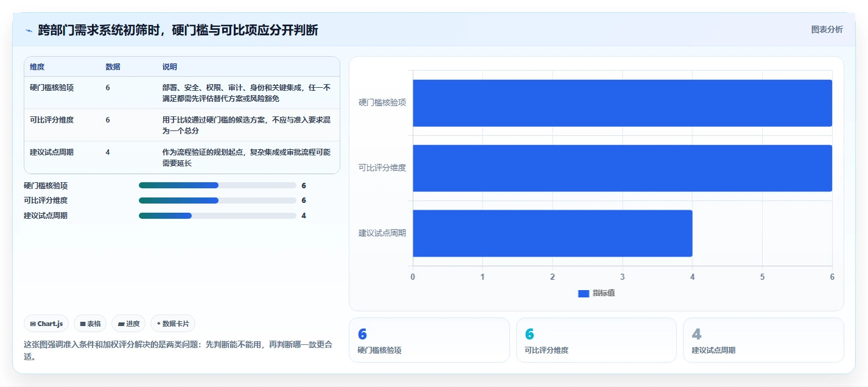The width and height of the screenshot is (868, 387).
Task: Click the 硬门槛核验项 progress row label
Action: [46, 186]
